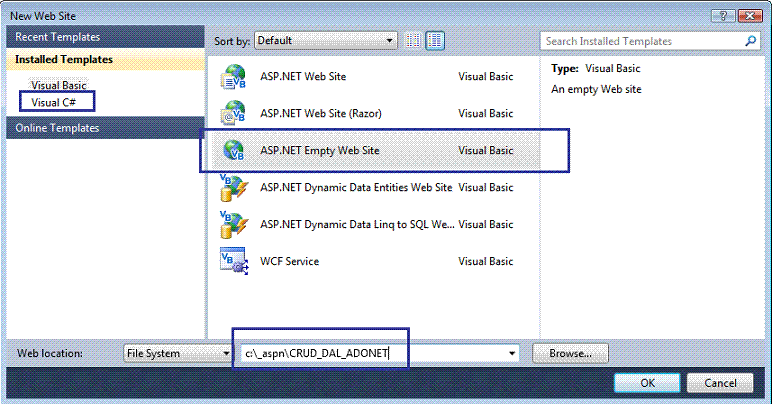Click the Dynamic Data Entities Web Site icon

pyautogui.click(x=233, y=187)
